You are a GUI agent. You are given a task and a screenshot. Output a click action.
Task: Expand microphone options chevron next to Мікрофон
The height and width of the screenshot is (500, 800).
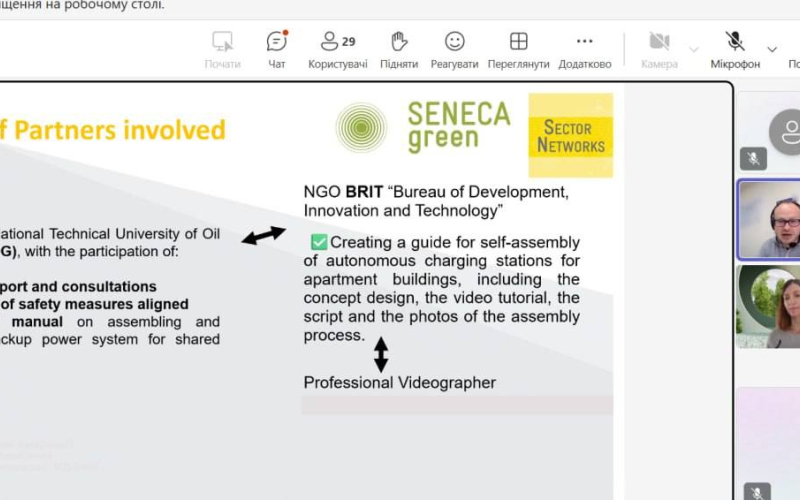click(x=771, y=49)
